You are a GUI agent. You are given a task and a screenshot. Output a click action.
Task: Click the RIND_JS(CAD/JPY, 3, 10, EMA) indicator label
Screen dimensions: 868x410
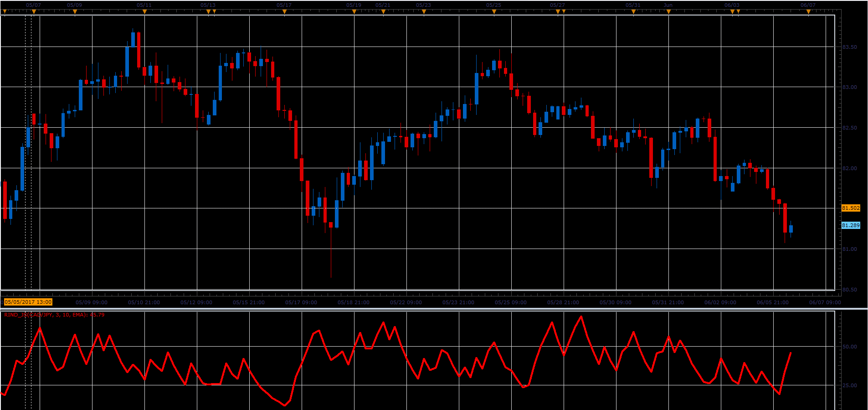tap(54, 315)
